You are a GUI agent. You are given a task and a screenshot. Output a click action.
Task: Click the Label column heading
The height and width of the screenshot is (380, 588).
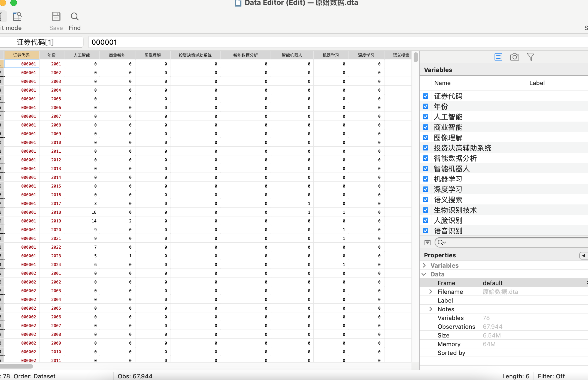537,83
